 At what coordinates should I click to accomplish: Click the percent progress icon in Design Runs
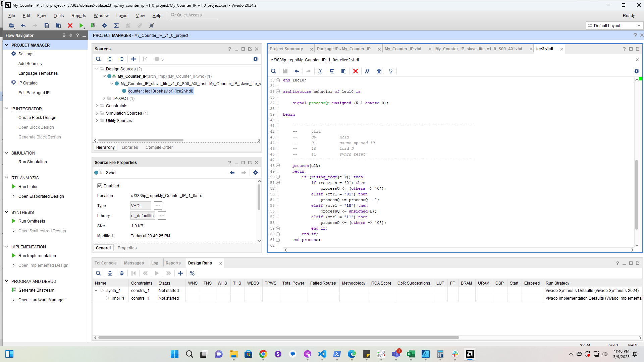(x=192, y=273)
